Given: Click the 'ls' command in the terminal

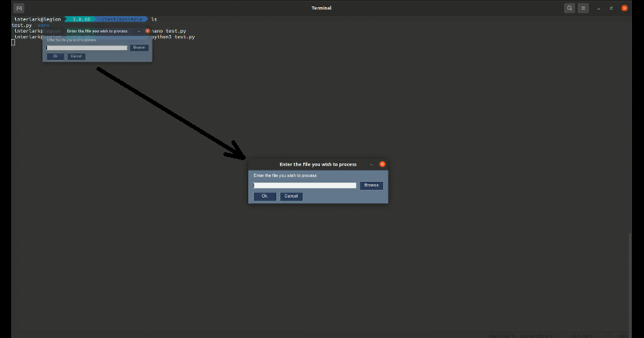Looking at the screenshot, I should [154, 19].
